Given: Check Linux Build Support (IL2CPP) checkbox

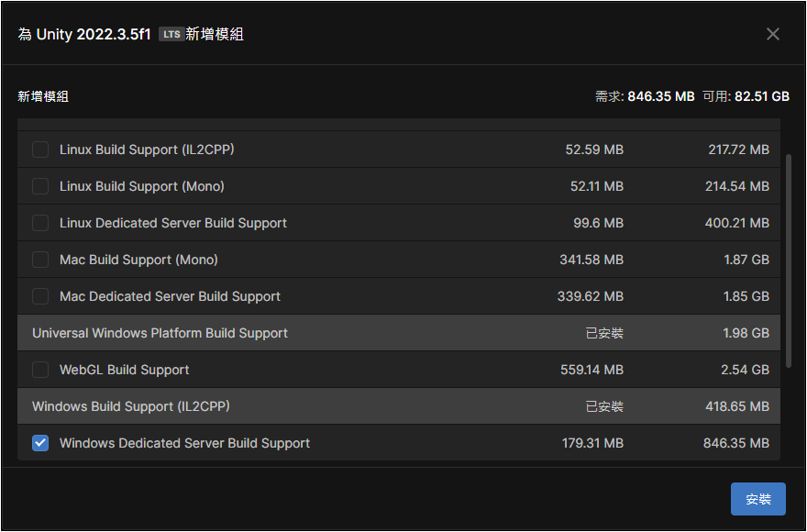Looking at the screenshot, I should click(x=40, y=150).
